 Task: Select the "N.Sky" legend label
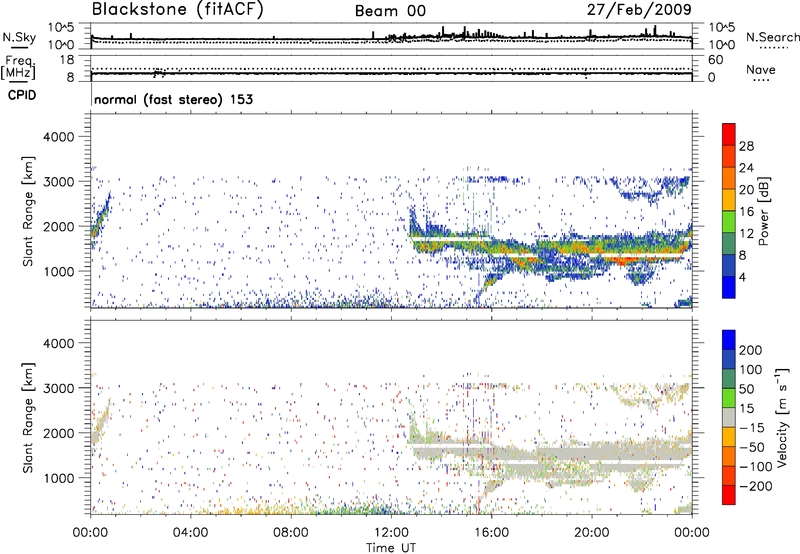point(19,37)
